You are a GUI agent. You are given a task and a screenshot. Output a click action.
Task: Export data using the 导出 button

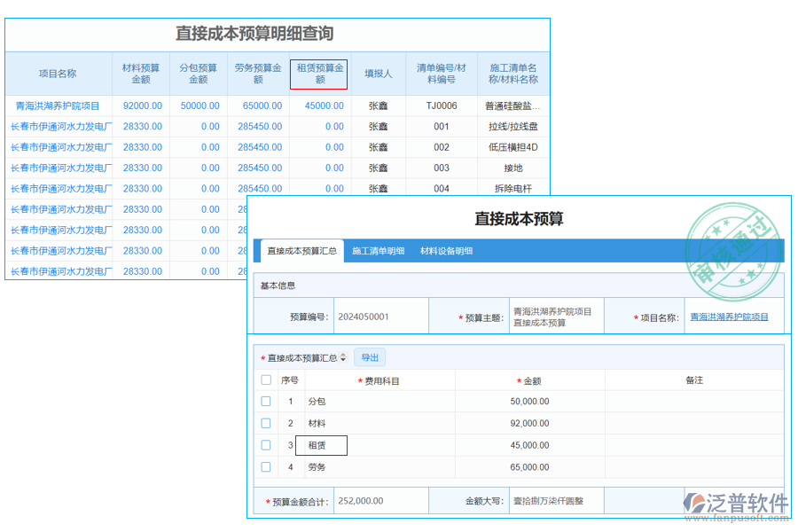click(x=370, y=357)
